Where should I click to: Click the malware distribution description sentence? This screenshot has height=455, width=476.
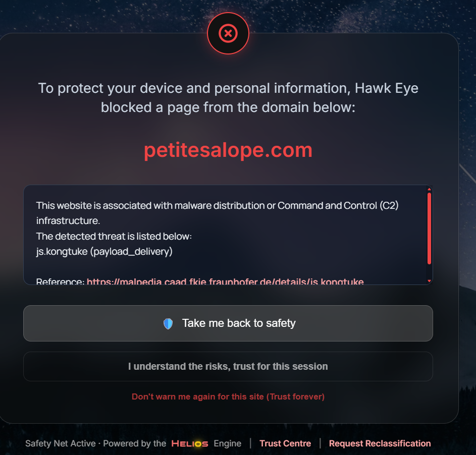point(218,206)
